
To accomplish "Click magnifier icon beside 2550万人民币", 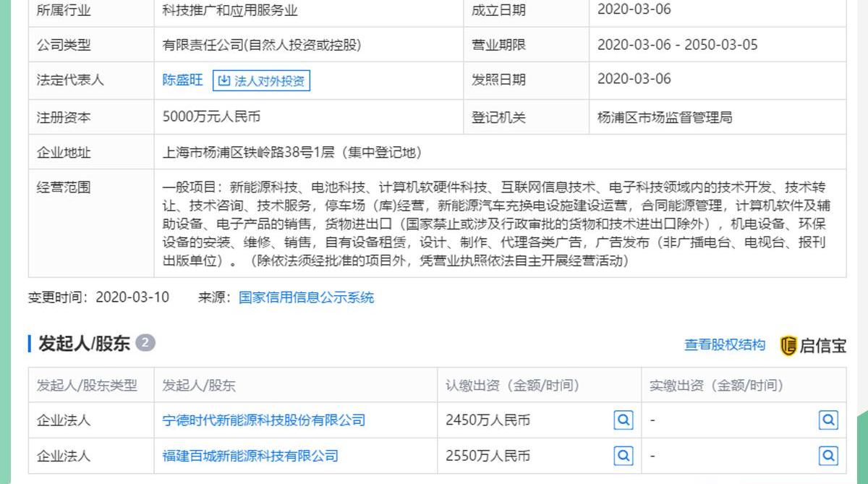I will click(x=623, y=455).
